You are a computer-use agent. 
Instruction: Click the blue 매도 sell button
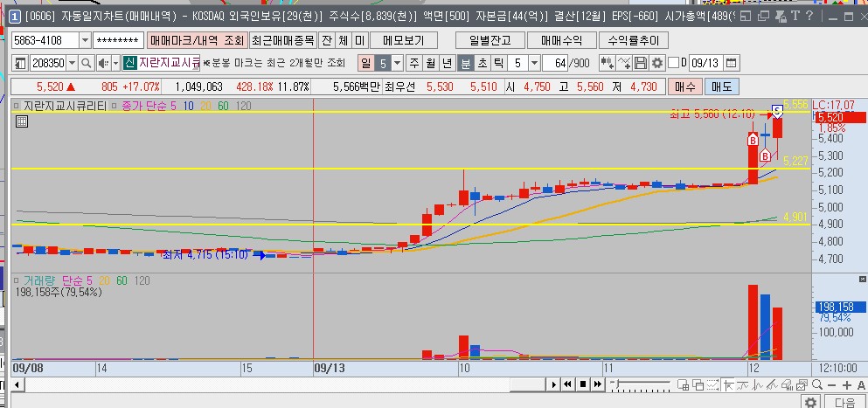721,86
